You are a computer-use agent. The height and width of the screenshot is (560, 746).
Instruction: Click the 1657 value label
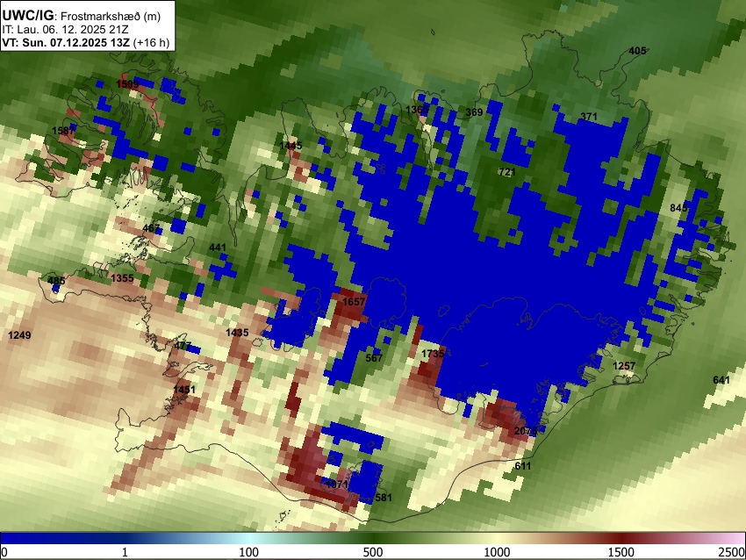coord(354,302)
